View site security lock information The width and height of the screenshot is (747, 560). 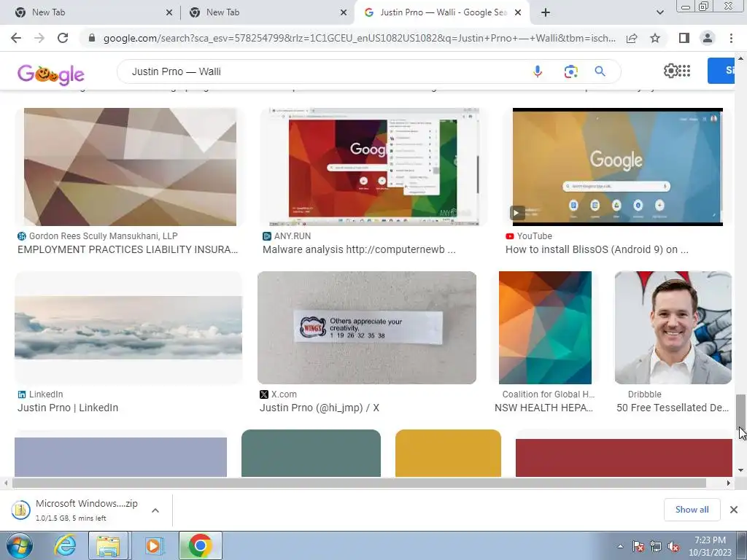[x=92, y=38]
